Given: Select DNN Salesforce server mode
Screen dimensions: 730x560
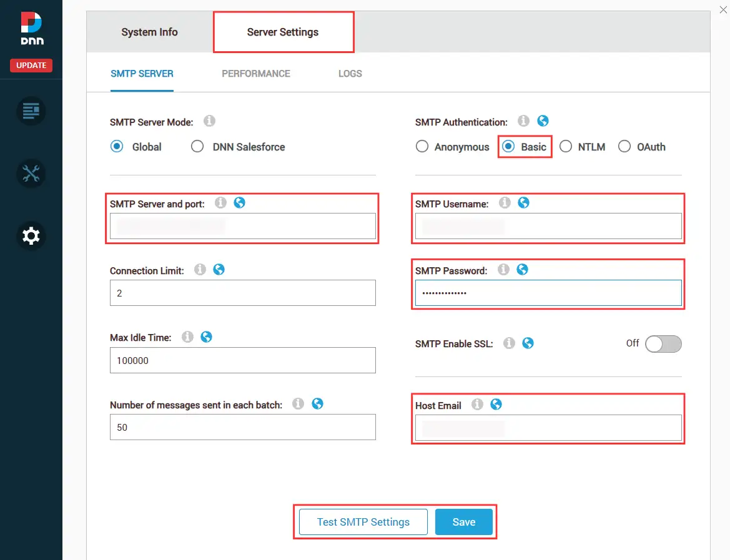Looking at the screenshot, I should (x=197, y=146).
